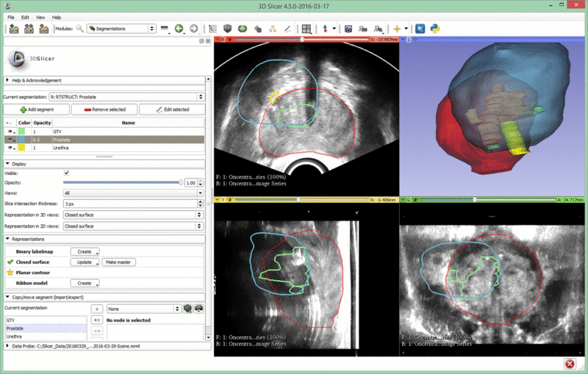Go back to previous module (green arrow)

tap(179, 29)
